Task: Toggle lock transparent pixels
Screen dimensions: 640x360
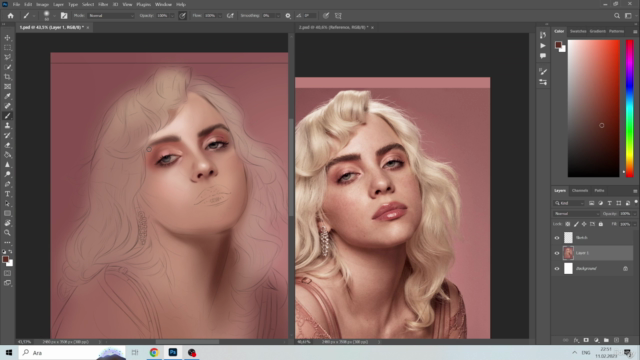Action: click(x=567, y=224)
